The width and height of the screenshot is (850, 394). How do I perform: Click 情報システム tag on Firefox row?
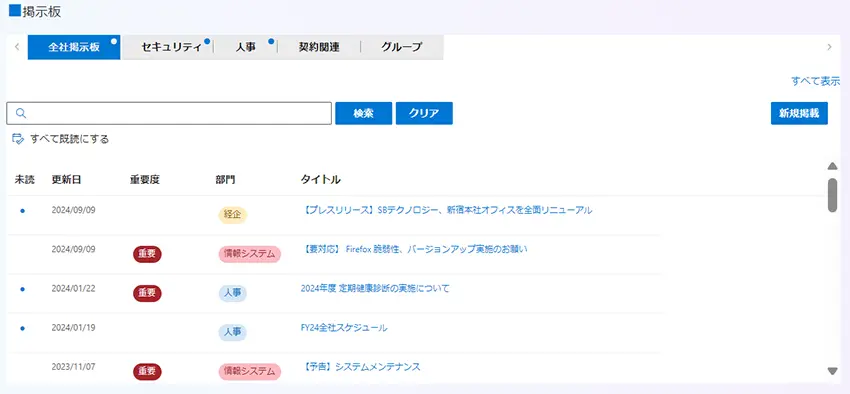coord(250,254)
